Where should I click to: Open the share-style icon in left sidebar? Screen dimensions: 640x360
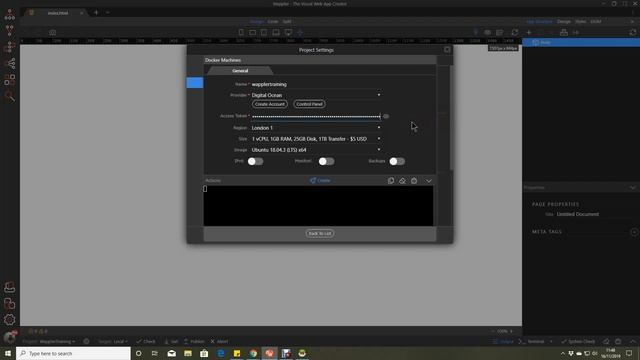[x=9, y=63]
